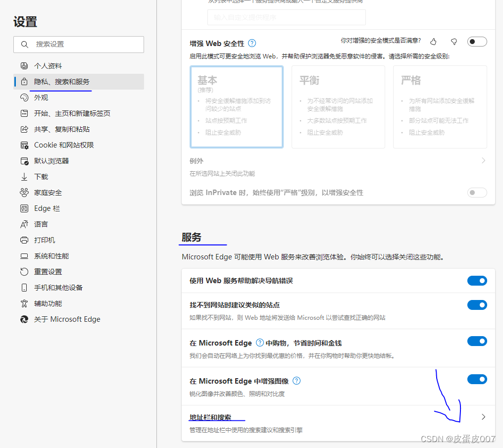Click the 搜索设置 search box

79,44
